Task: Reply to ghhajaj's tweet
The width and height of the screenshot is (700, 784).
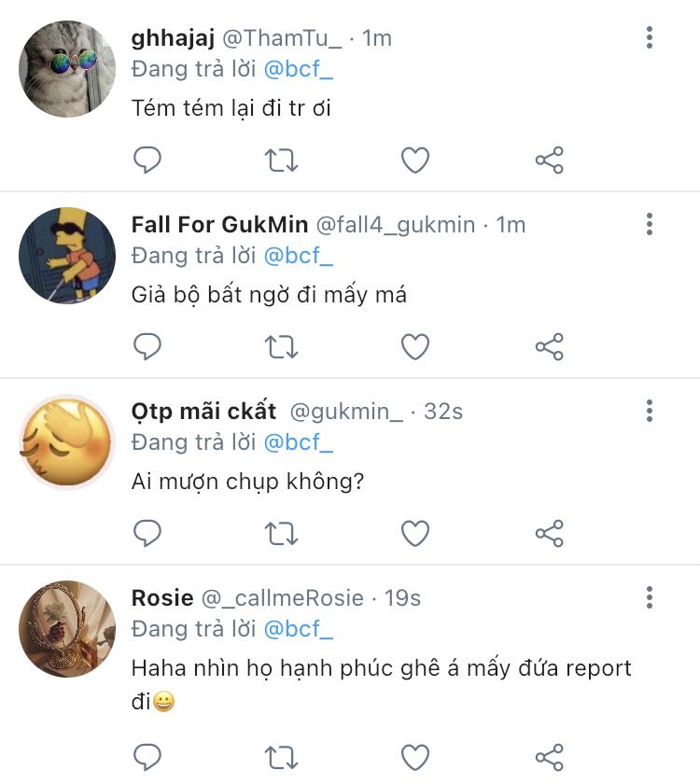Action: (147, 161)
